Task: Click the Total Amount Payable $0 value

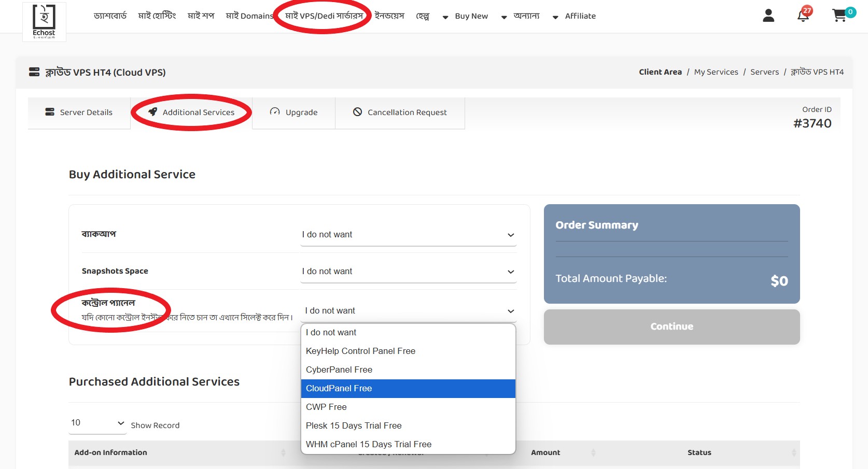Action: (779, 281)
